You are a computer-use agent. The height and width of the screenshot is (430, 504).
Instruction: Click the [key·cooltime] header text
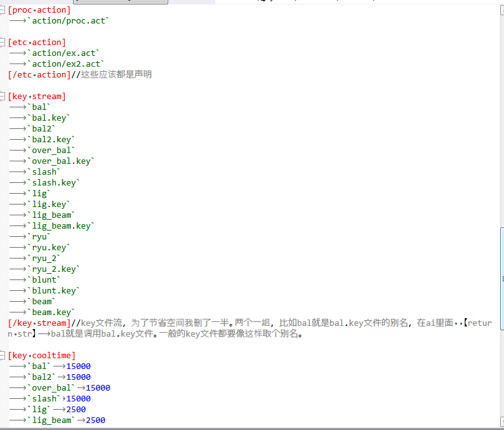41,356
